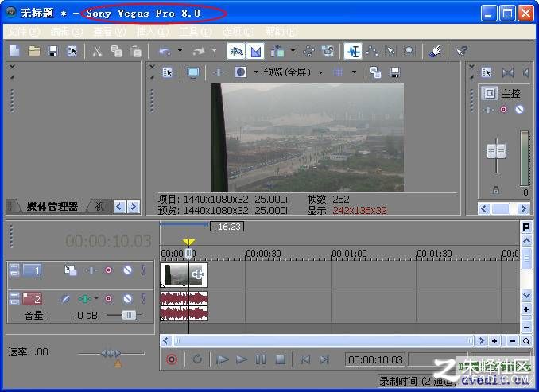
Task: Mute audio track 2
Action: 127,298
